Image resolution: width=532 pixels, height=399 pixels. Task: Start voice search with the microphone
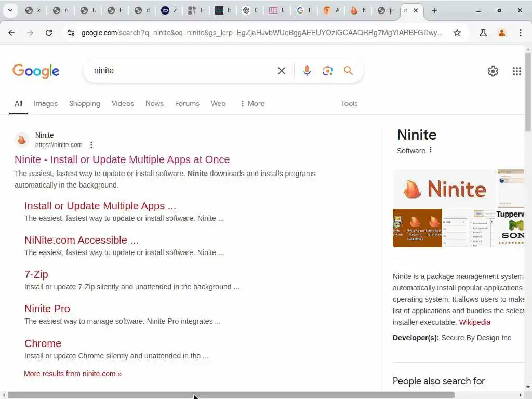(x=307, y=71)
